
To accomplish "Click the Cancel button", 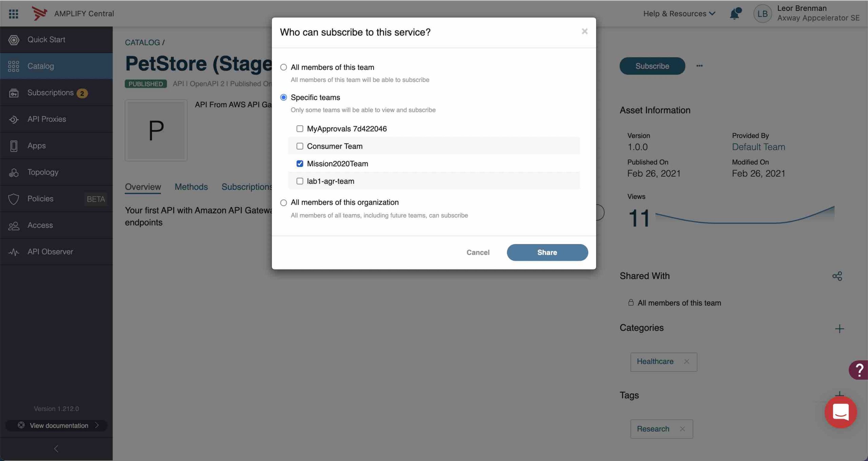I will [478, 252].
